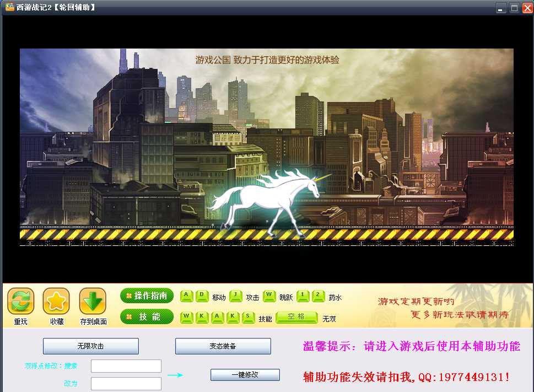
Task: Click the 收藏 caption text
Action: click(57, 321)
